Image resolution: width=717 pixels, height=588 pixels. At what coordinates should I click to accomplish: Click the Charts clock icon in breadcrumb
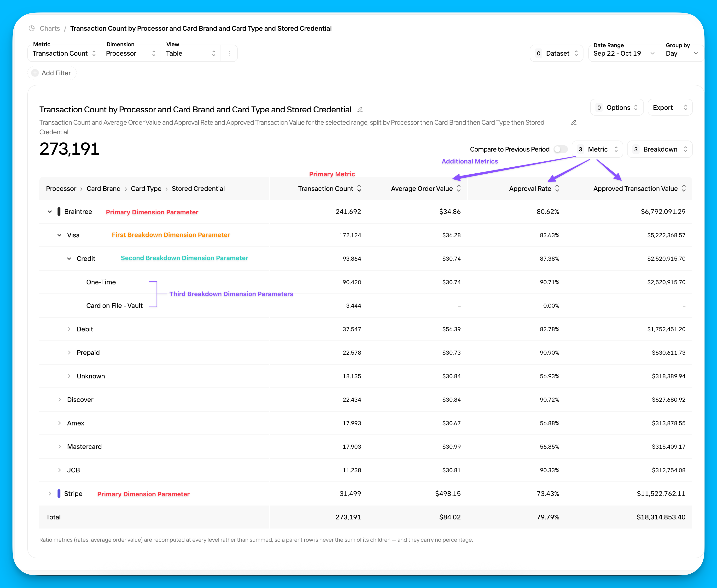(x=32, y=29)
